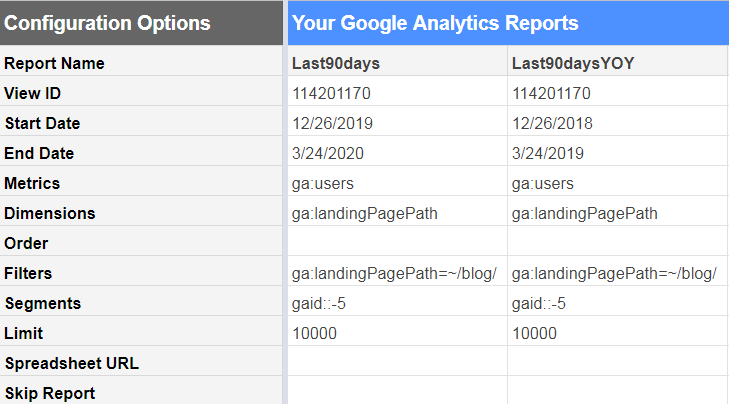This screenshot has width=729, height=404.
Task: Select the ga:landingPagePath dimension cell for Last90days
Action: point(396,213)
